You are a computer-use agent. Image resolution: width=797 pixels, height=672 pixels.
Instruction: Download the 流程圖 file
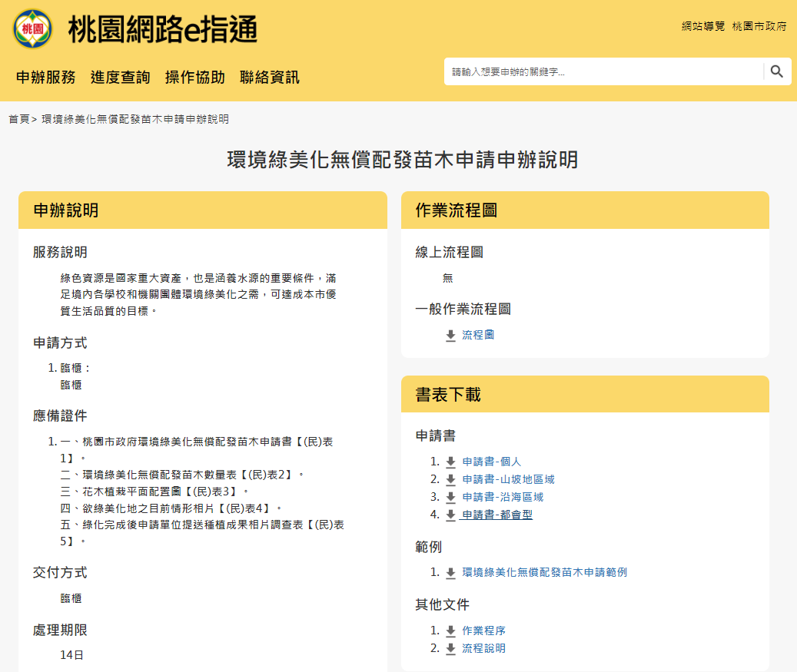478,335
